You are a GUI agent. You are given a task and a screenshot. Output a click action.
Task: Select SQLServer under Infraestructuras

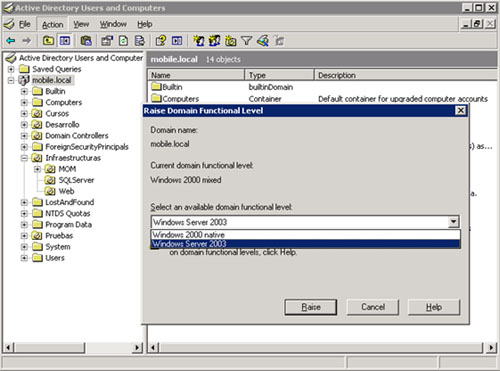(76, 180)
